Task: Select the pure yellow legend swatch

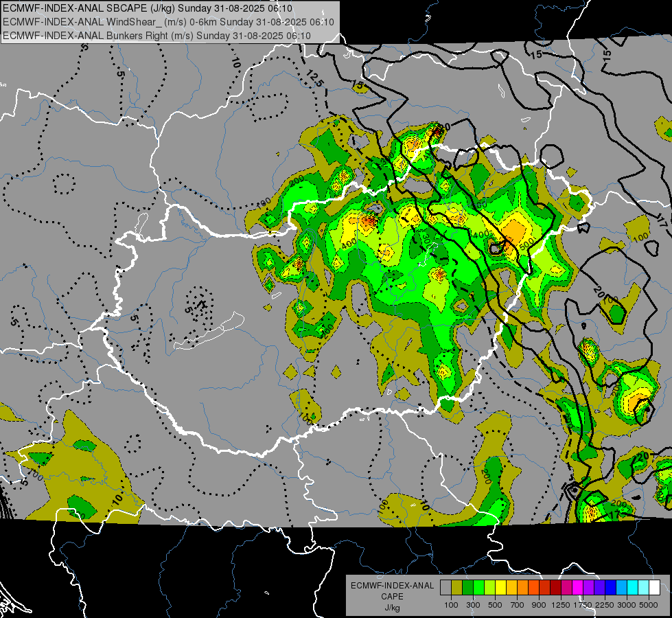Action: 500,588
